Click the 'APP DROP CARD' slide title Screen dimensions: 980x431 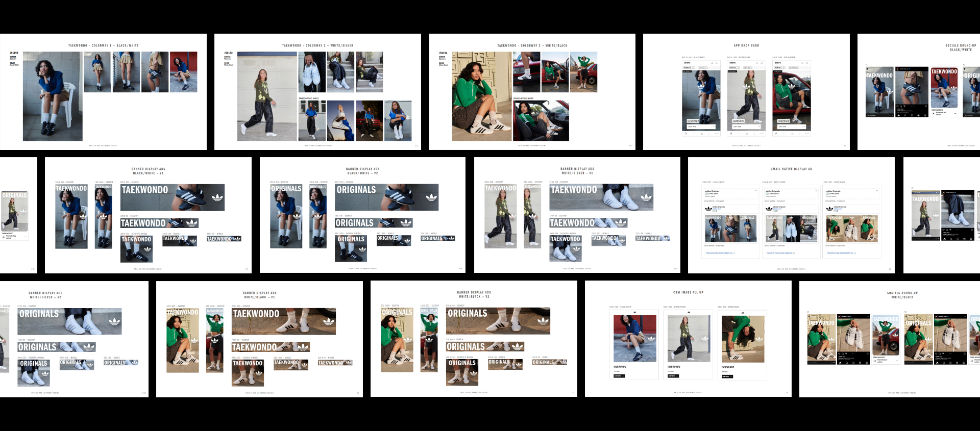[x=746, y=46]
